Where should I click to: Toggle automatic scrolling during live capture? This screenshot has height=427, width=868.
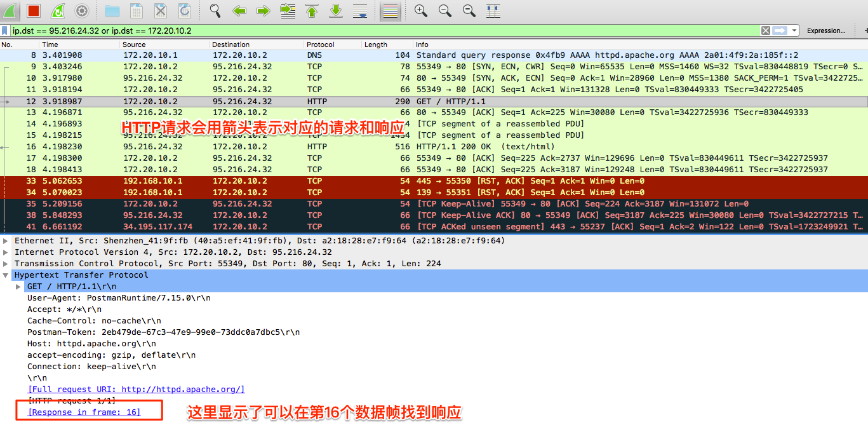pyautogui.click(x=359, y=10)
